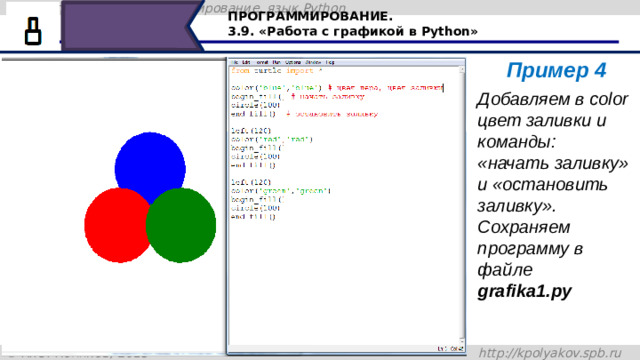Click circle(100) line below color('green','green')
This screenshot has height=360, width=640.
pos(256,208)
